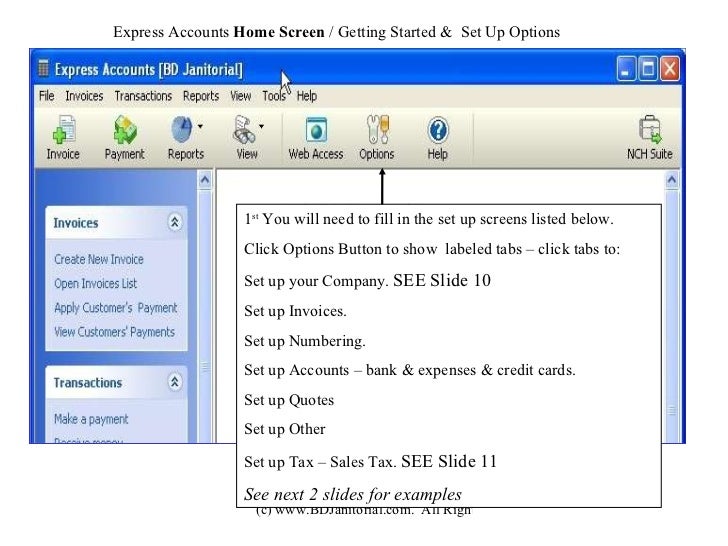The height and width of the screenshot is (546, 728).
Task: Open the Help menu in menu bar
Action: (x=307, y=96)
